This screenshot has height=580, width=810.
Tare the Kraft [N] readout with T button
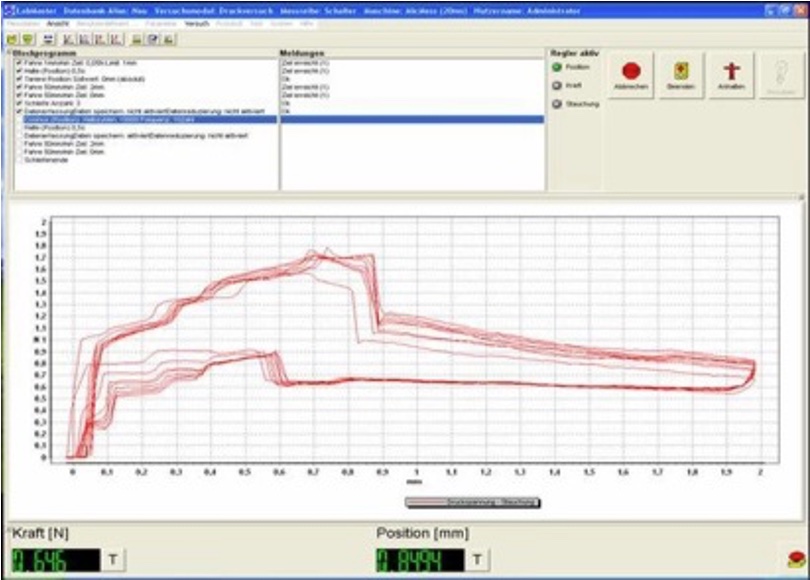pyautogui.click(x=113, y=559)
